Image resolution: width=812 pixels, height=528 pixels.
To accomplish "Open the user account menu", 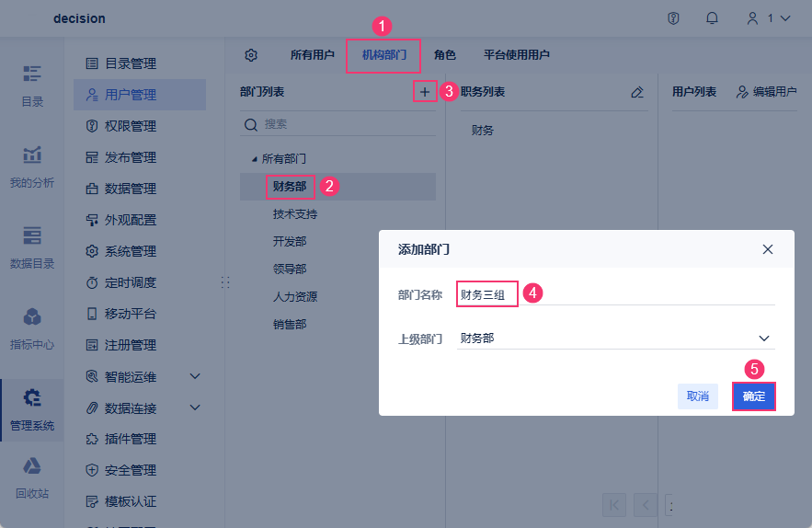I will pos(769,18).
